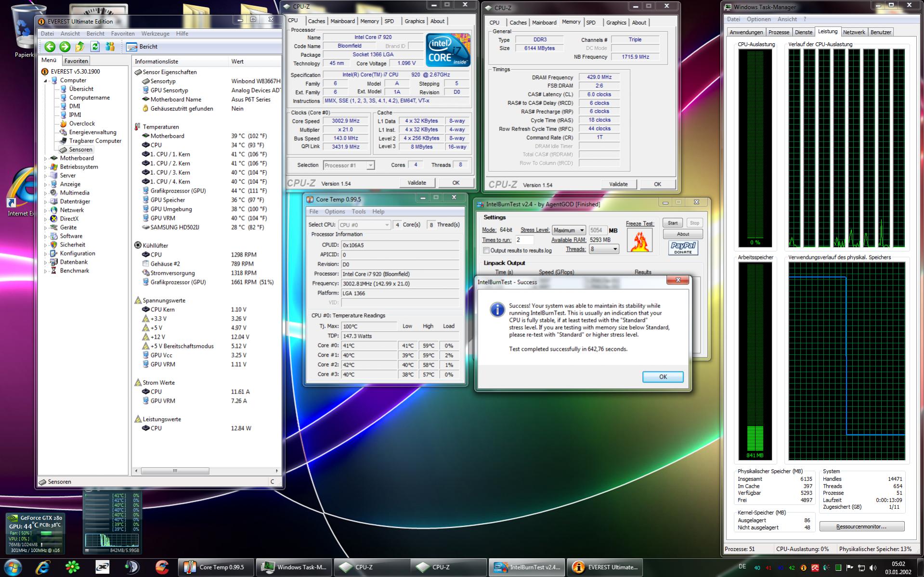This screenshot has height=577, width=924.
Task: Open the Threads dropdown in IntelBurnTest
Action: coord(604,249)
